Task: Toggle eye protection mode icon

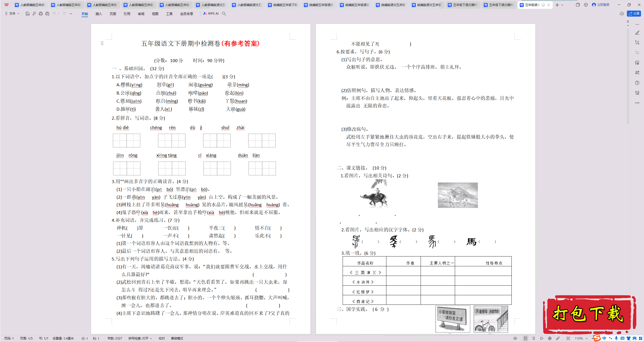Action: tap(515, 338)
